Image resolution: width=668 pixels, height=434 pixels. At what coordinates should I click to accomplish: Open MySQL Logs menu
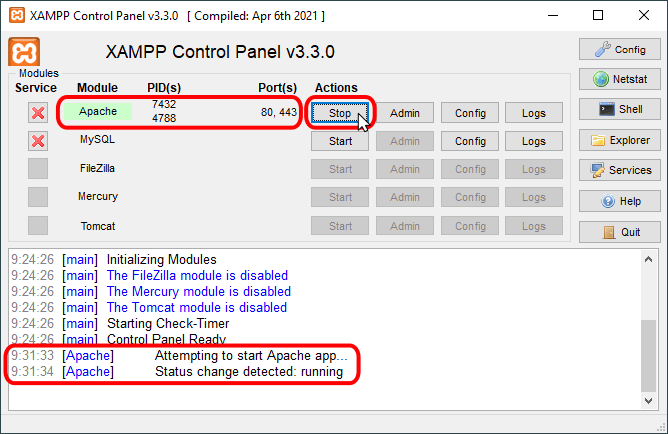click(x=534, y=141)
